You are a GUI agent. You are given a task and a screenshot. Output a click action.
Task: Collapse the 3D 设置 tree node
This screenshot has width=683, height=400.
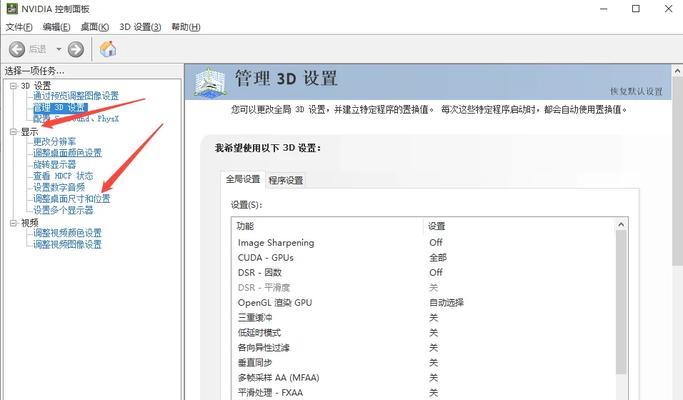[14, 86]
